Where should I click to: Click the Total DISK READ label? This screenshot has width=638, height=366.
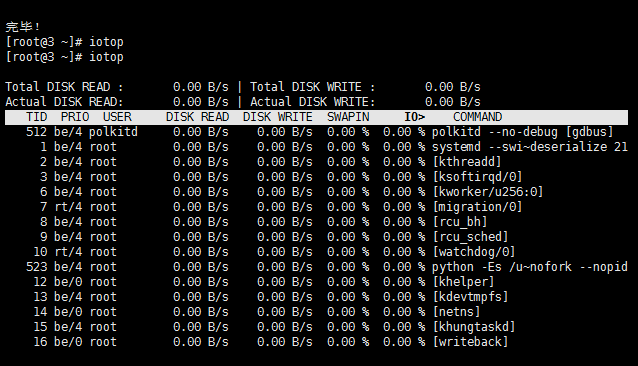point(63,87)
